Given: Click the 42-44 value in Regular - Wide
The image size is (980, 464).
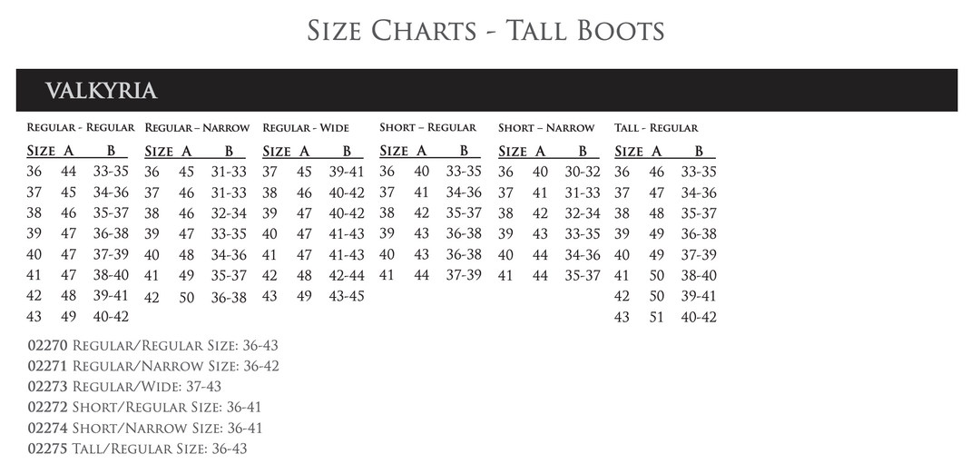Looking at the screenshot, I should click(x=346, y=275).
